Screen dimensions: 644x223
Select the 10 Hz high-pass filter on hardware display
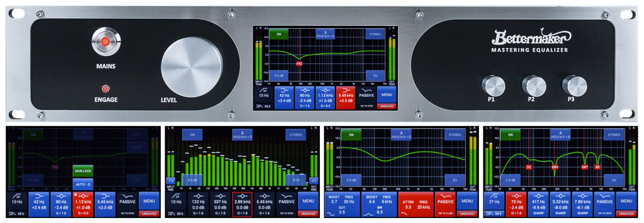point(263,94)
